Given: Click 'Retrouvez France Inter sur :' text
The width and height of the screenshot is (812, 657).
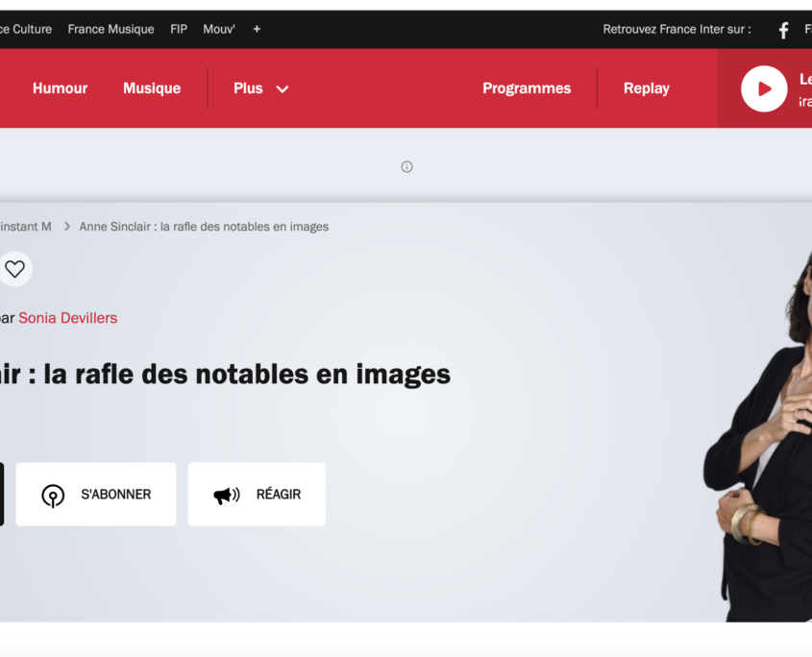Looking at the screenshot, I should click(x=677, y=29).
